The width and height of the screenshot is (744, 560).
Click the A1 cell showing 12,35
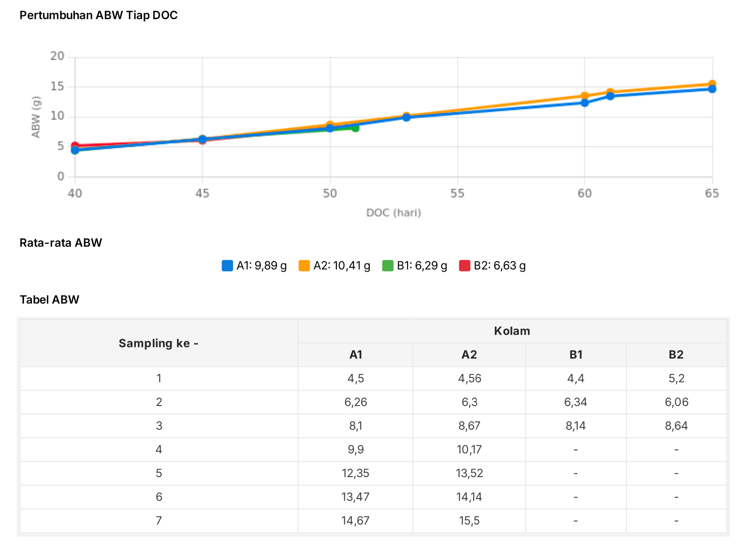tap(355, 473)
